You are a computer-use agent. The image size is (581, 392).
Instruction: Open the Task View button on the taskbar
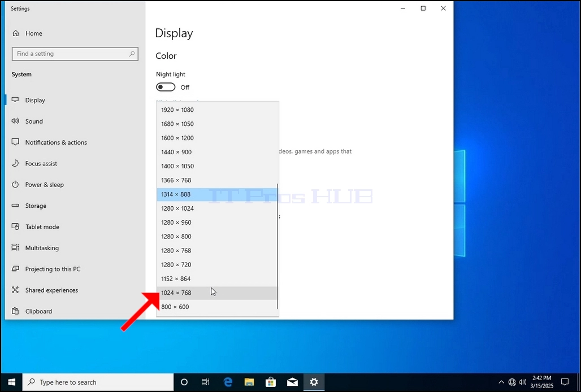(x=205, y=382)
